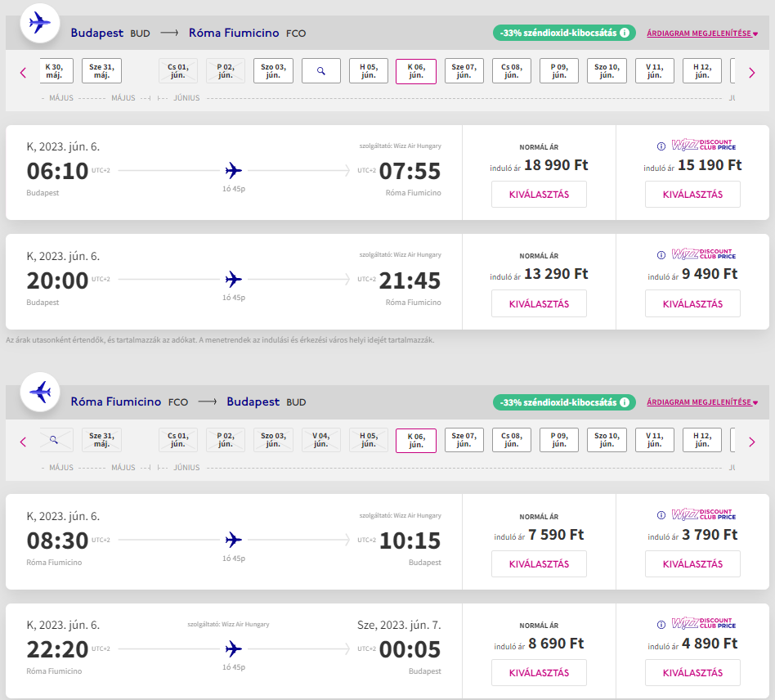Screen dimensions: 775x700
Task: Click the Wizz Discount Club logo on 08:30 flight
Action: 703,514
